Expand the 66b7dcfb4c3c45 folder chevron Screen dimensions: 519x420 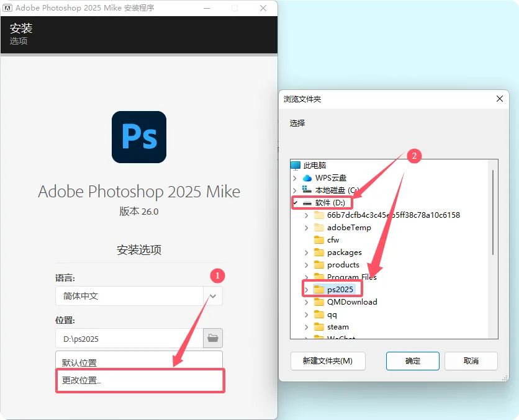(307, 215)
